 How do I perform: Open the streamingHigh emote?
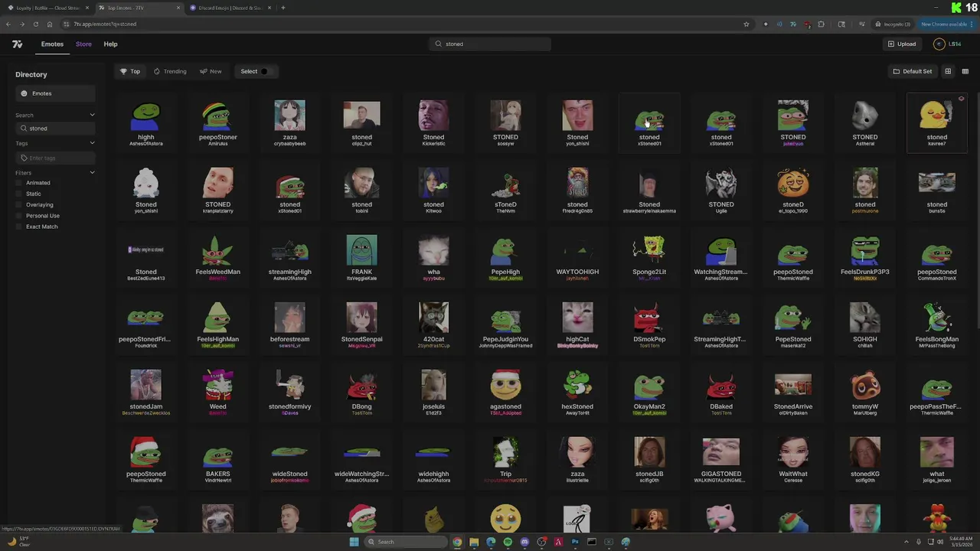coord(289,257)
